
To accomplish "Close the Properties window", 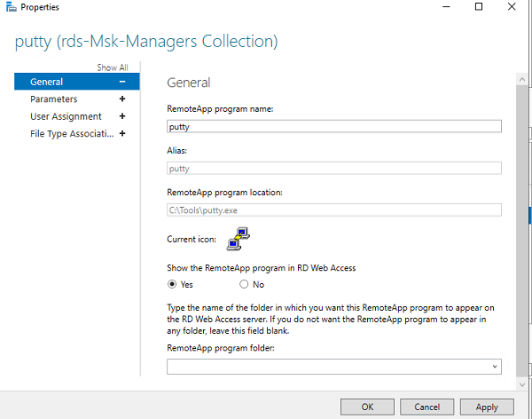I will coord(512,6).
